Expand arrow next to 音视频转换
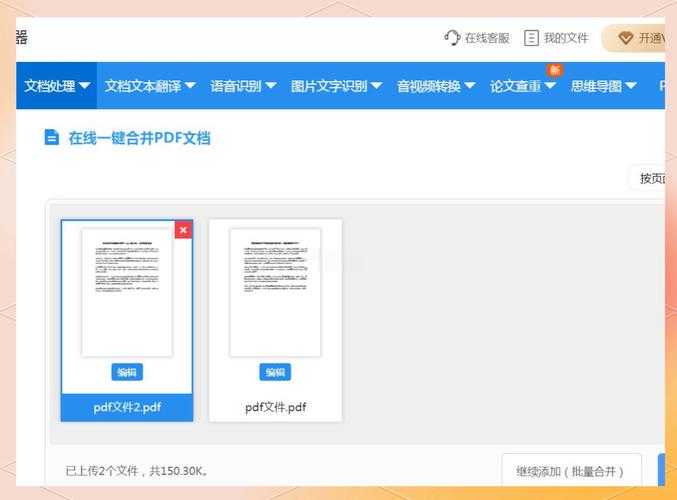The image size is (677, 500). click(x=470, y=85)
